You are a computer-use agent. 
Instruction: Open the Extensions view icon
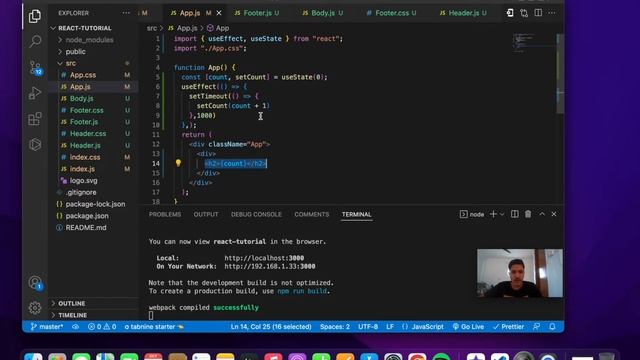coord(35,119)
